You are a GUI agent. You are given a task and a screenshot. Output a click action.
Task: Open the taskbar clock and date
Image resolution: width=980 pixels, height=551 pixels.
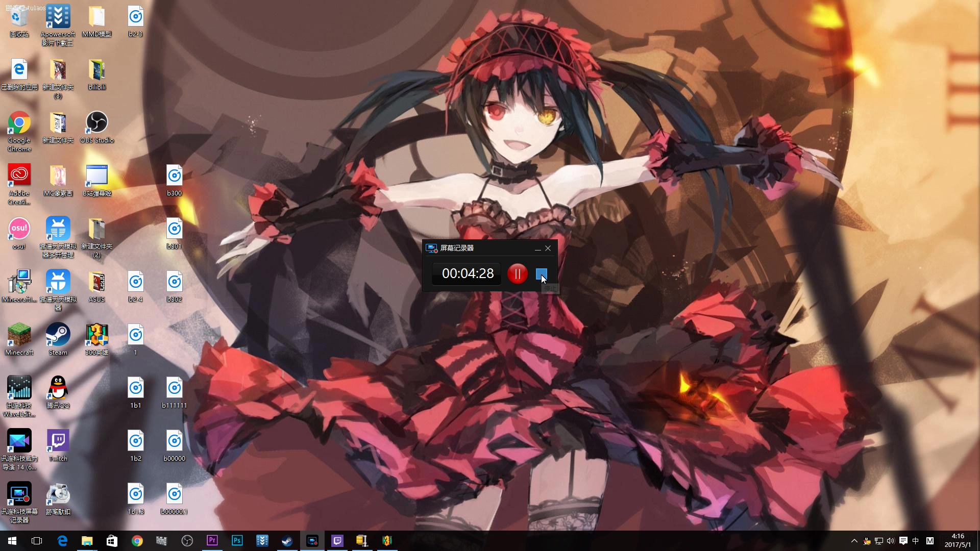[958, 541]
